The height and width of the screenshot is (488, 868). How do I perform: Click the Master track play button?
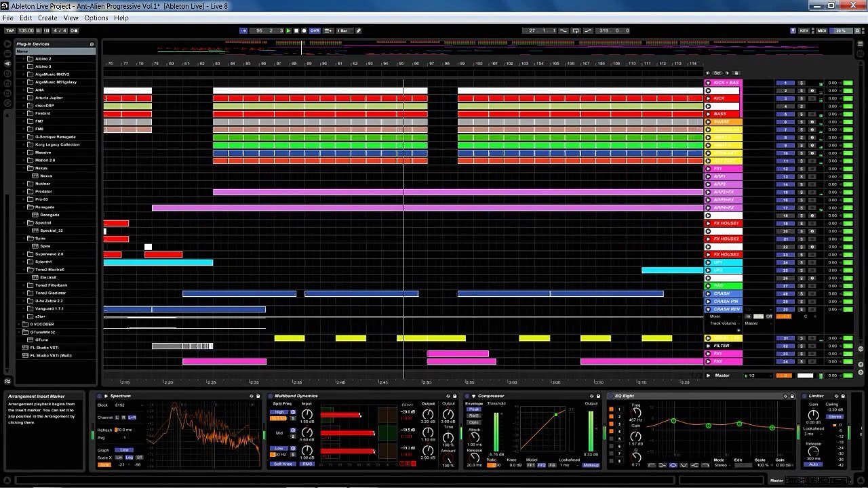point(709,375)
